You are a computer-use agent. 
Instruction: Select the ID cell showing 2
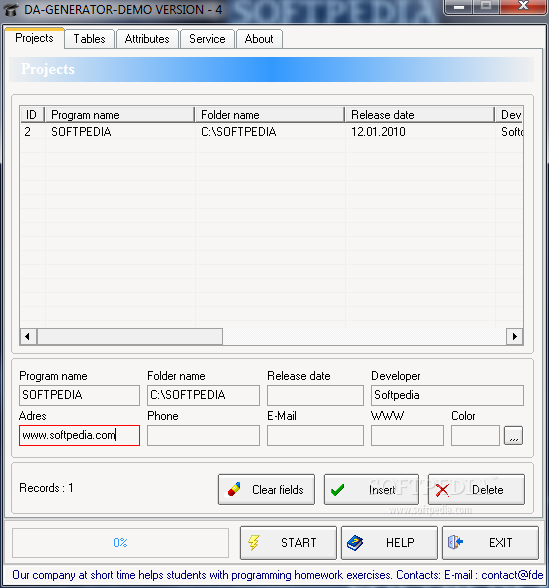pos(32,132)
